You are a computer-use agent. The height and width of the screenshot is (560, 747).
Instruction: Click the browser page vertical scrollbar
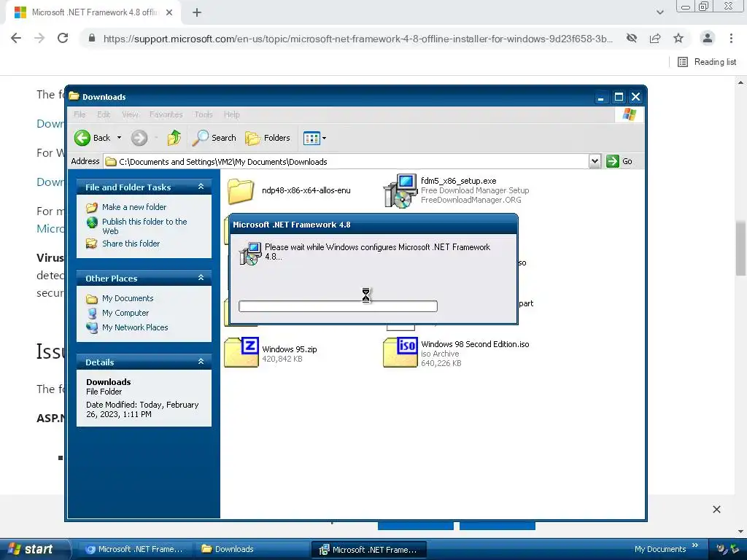(740, 249)
